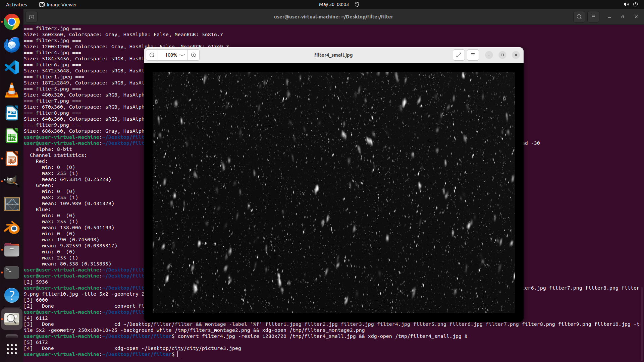Search in the terminal window
Screen dimensions: 644x362
pyautogui.click(x=579, y=17)
